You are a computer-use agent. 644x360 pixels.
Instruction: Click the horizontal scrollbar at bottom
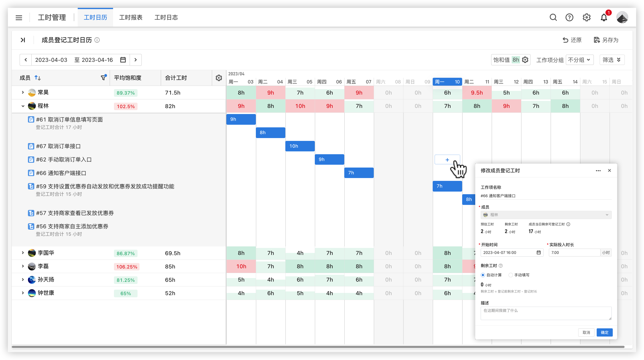pos(318,347)
